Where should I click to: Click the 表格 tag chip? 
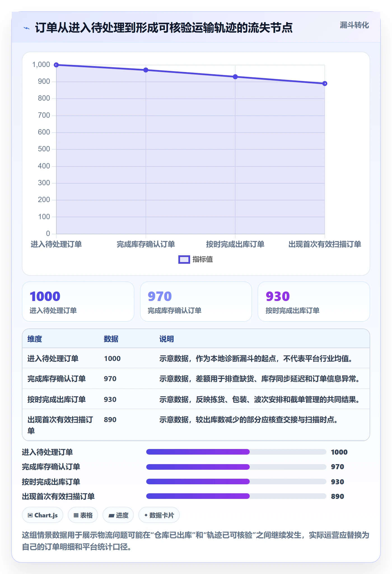pos(83,515)
